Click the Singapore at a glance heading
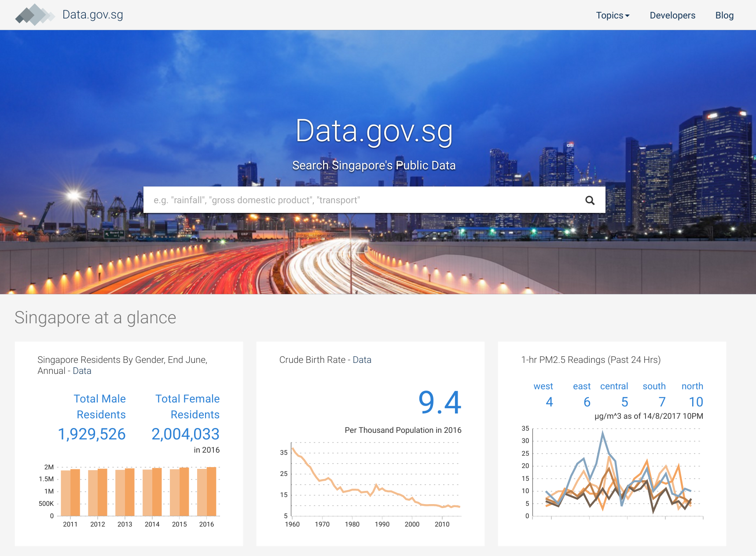The height and width of the screenshot is (556, 756). [x=95, y=318]
